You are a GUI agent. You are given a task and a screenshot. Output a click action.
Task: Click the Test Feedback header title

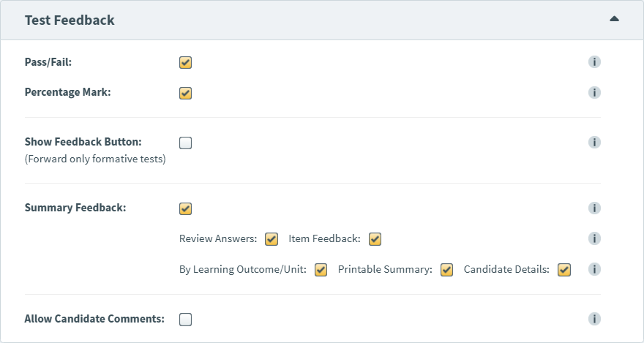[x=70, y=20]
